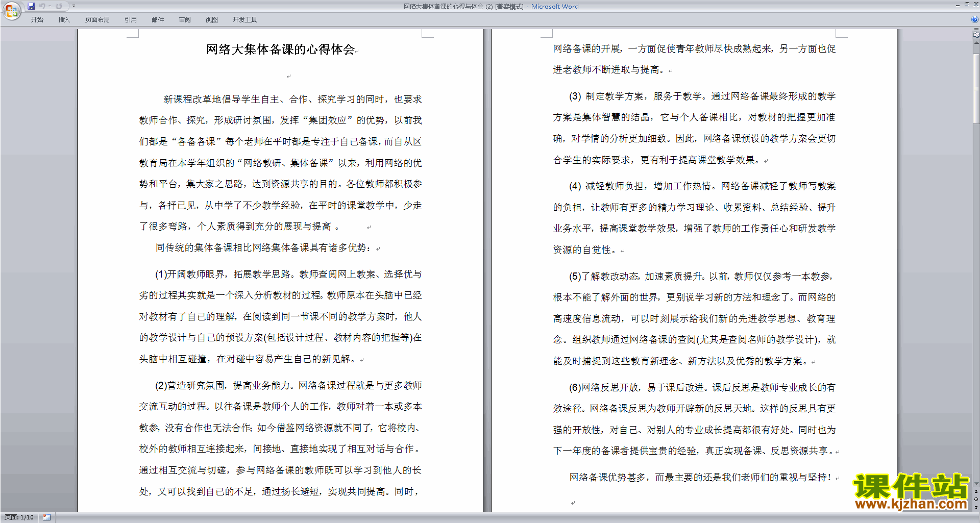This screenshot has width=980, height=523.
Task: Save the document using Quick Access icon
Action: tap(31, 6)
